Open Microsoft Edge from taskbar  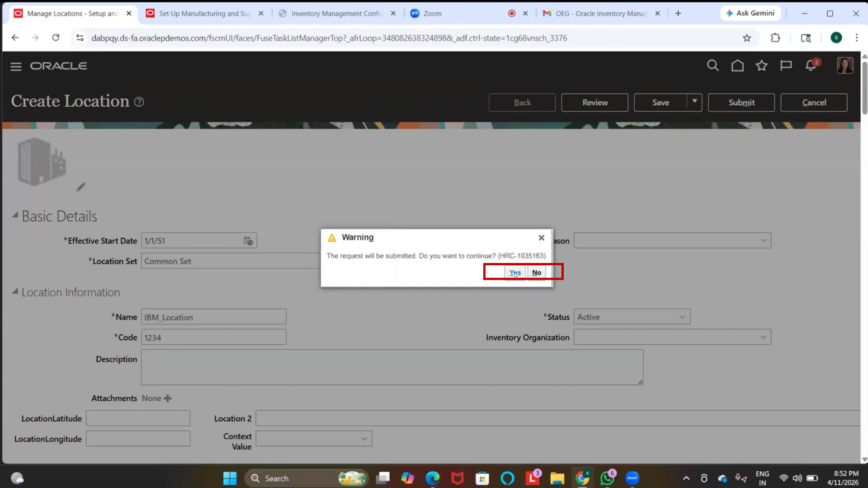click(432, 478)
